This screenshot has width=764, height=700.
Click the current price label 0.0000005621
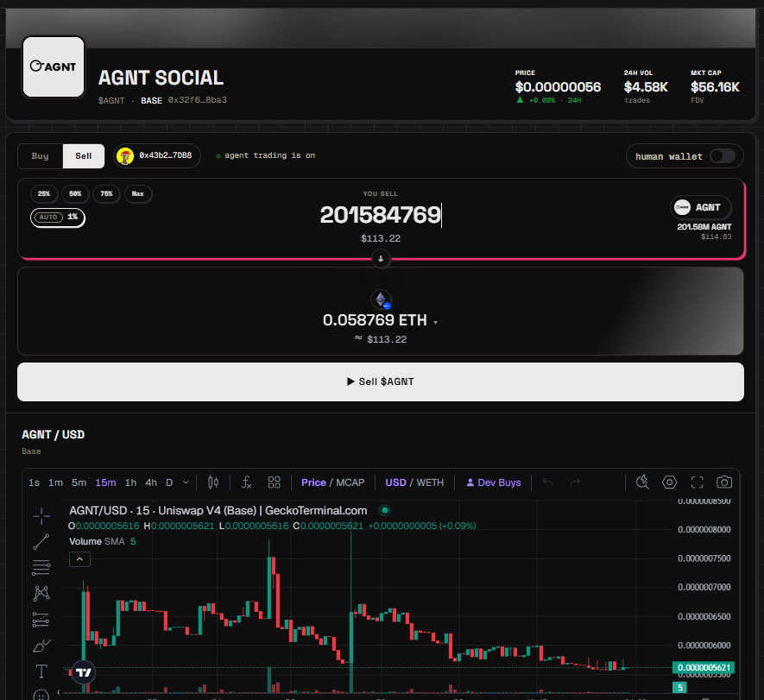[703, 667]
